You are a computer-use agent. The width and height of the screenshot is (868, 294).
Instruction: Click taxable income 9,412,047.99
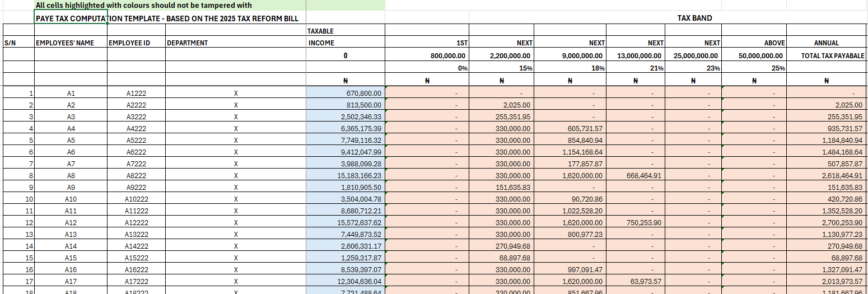346,152
